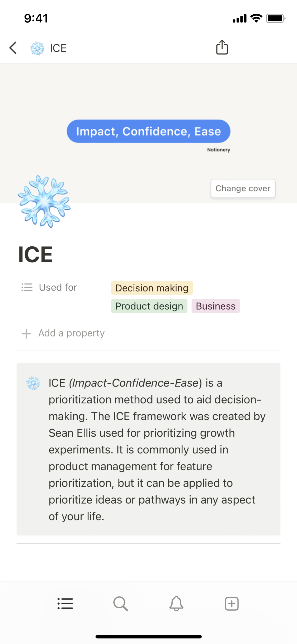297x644 pixels.
Task: Tap the small snowflake icon beside the ICE header title
Action: (37, 48)
